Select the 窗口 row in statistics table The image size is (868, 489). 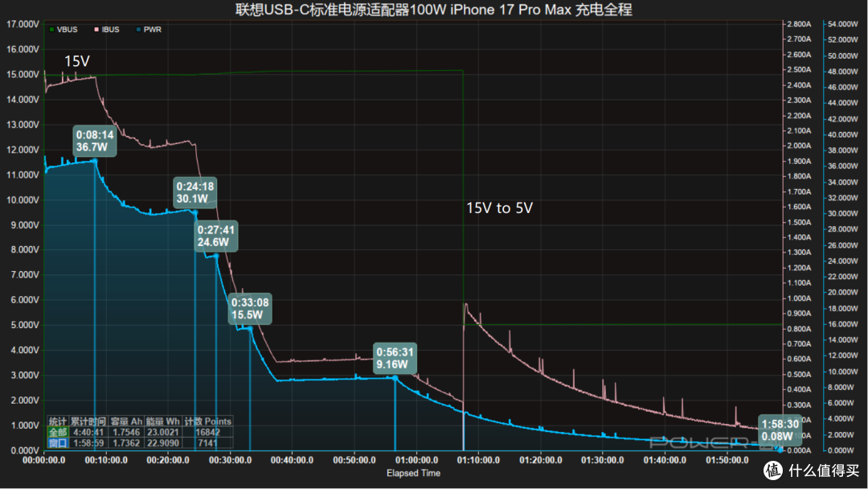tap(140, 443)
